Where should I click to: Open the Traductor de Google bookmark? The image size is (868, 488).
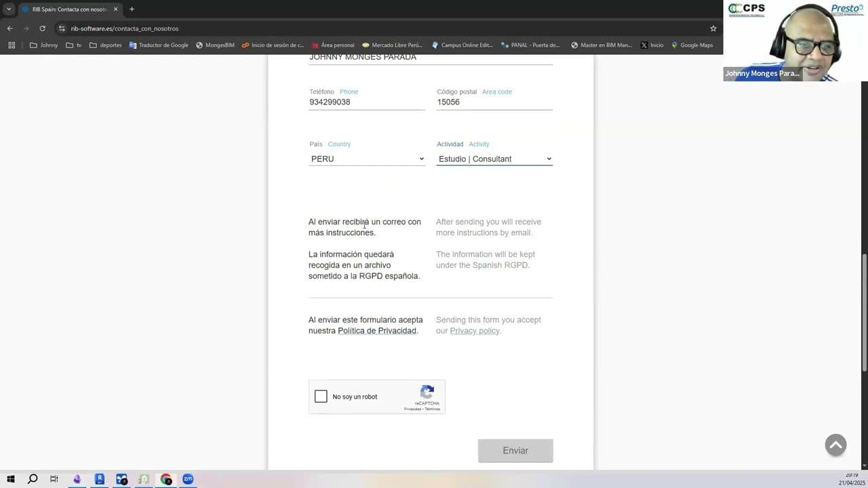point(159,45)
